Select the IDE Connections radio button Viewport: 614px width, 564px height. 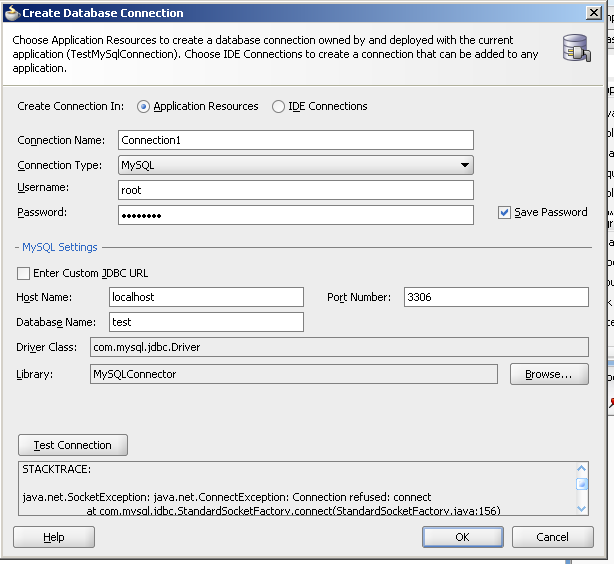pyautogui.click(x=278, y=107)
